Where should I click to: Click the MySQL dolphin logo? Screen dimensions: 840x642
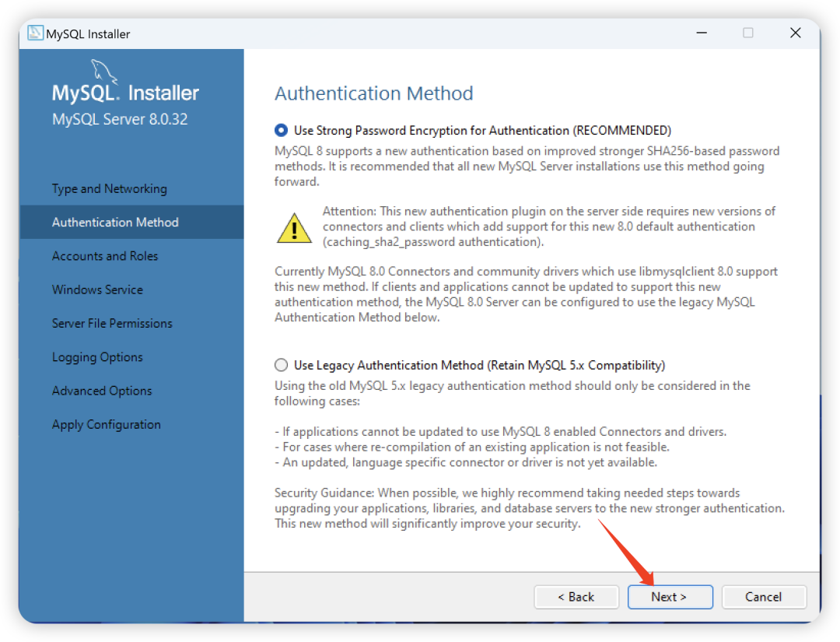tap(103, 71)
